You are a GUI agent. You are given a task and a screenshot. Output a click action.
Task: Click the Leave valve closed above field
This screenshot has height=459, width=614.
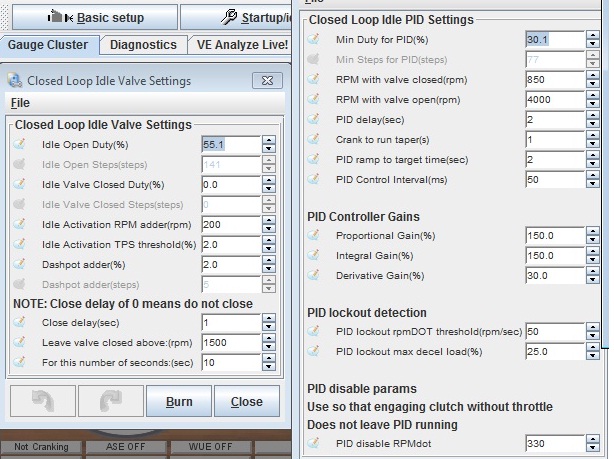coord(230,343)
